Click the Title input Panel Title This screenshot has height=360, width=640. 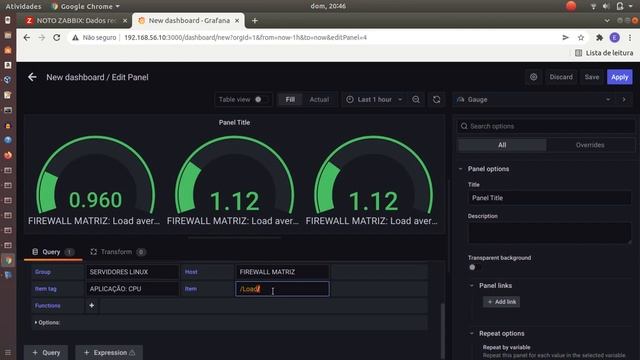tap(549, 198)
